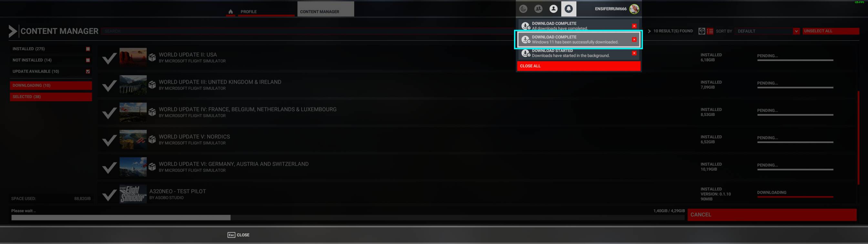Uncheck the Update Available (10) filter
The image size is (868, 244).
coord(88,71)
